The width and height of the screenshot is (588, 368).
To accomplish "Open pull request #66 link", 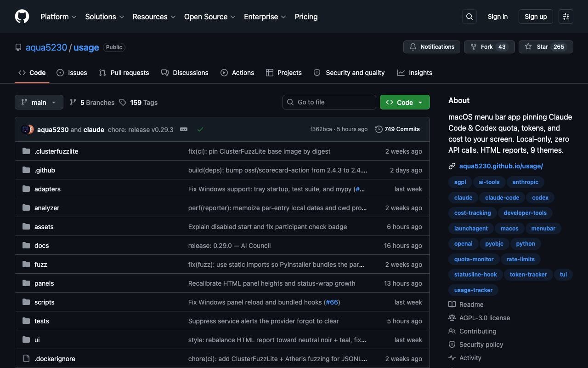I will 332,302.
